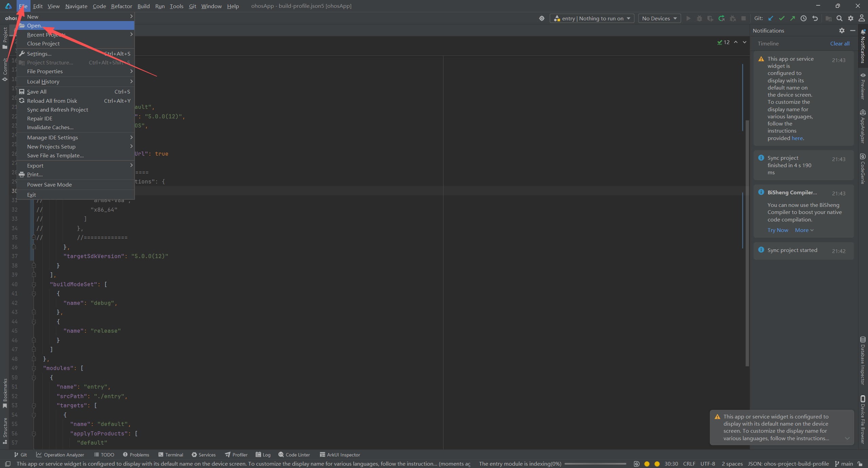The height and width of the screenshot is (468, 868).
Task: Toggle the Previewer tool window
Action: pyautogui.click(x=863, y=86)
